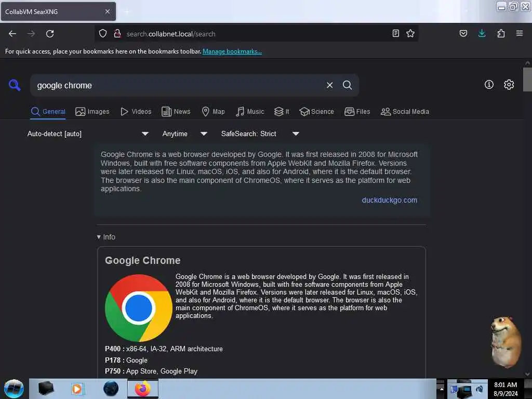Show site connection lock information

[x=117, y=34]
